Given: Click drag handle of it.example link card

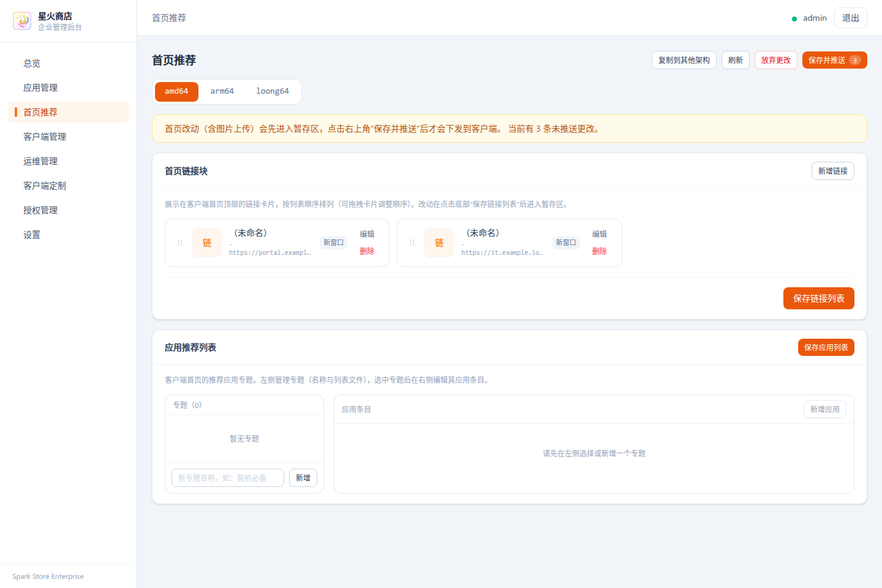Looking at the screenshot, I should point(412,243).
